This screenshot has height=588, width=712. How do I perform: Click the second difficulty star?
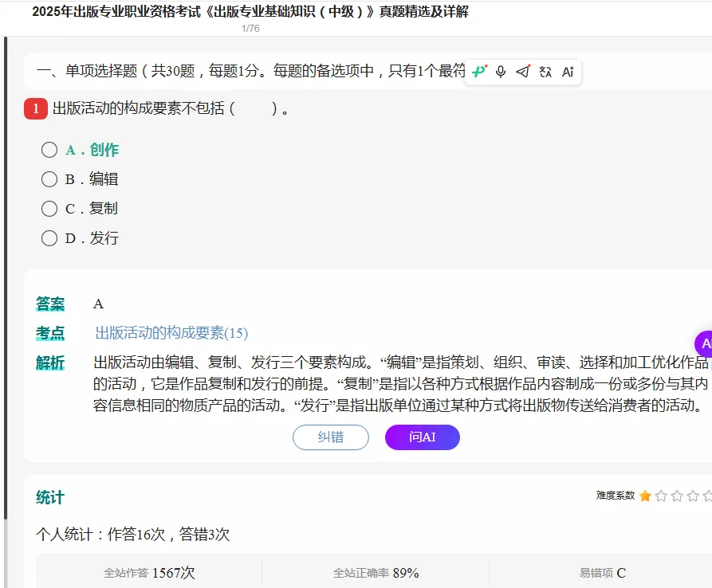661,496
